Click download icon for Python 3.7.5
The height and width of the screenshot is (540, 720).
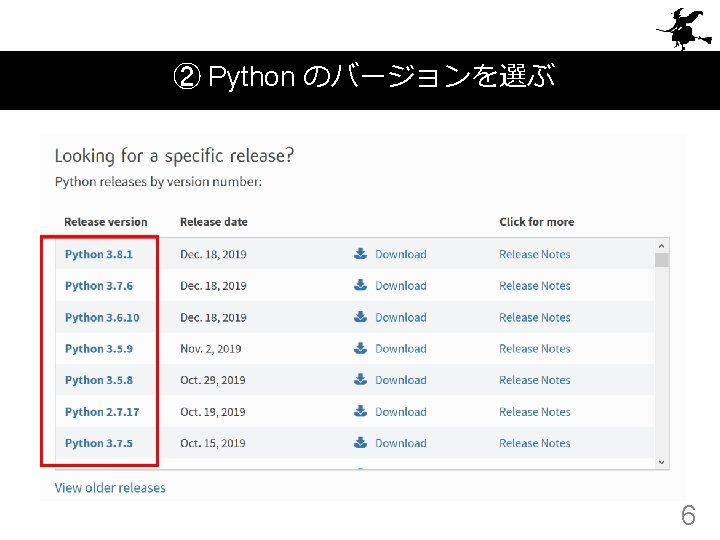361,443
